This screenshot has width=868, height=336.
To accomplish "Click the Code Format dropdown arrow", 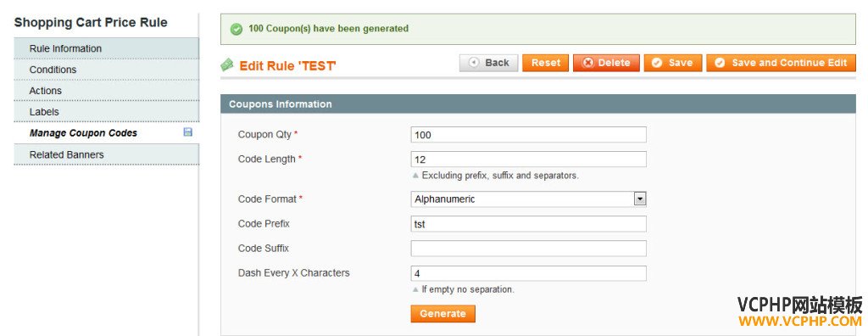I will [x=640, y=199].
